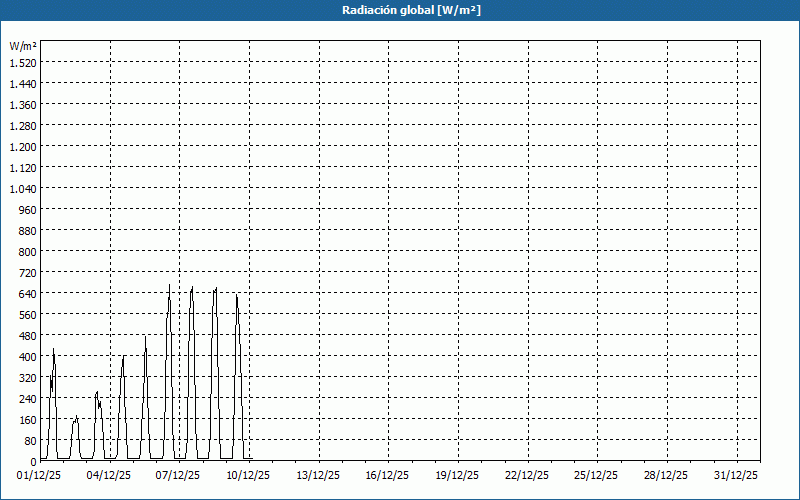This screenshot has width=800, height=500.
Task: Select the 1.520 y-axis value label
Action: [23, 62]
